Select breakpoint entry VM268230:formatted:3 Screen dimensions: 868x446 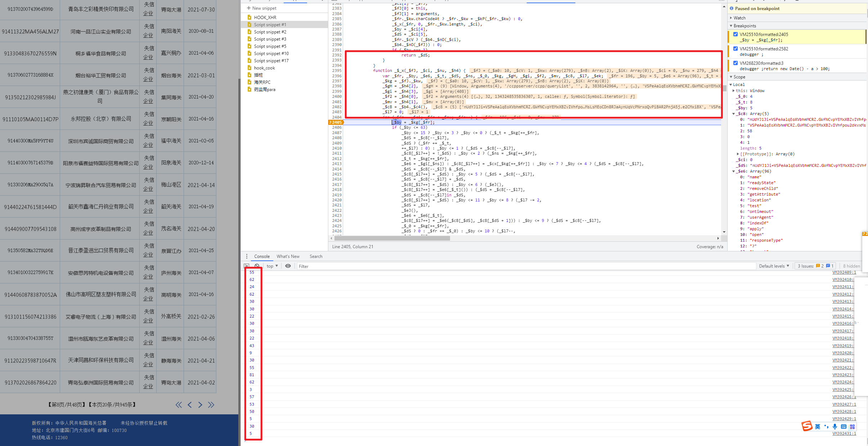pos(796,66)
